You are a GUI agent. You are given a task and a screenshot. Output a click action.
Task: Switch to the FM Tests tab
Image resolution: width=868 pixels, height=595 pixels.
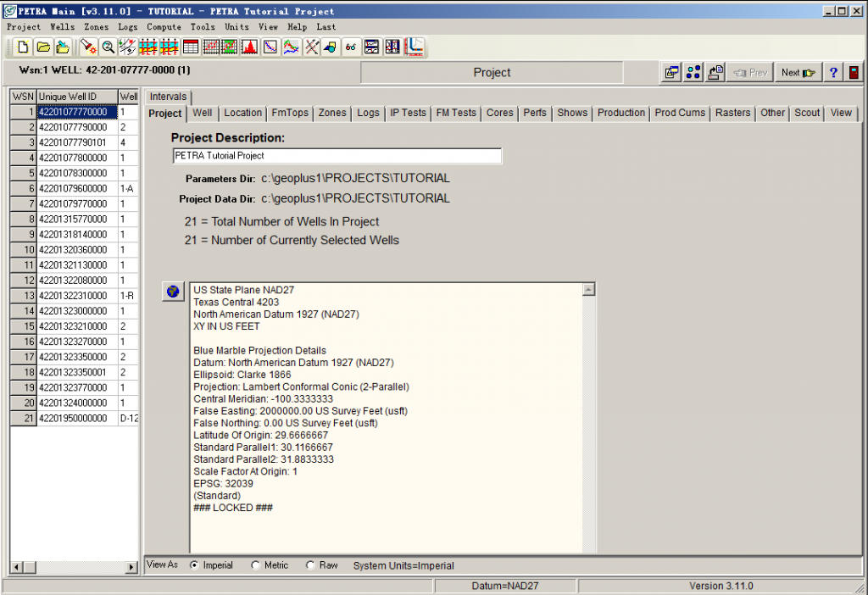456,113
